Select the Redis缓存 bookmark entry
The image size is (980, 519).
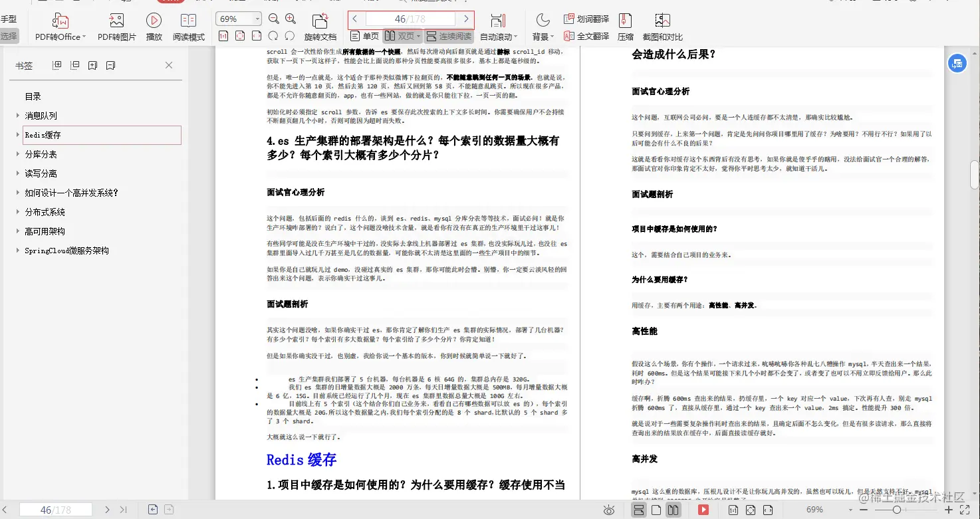click(102, 135)
